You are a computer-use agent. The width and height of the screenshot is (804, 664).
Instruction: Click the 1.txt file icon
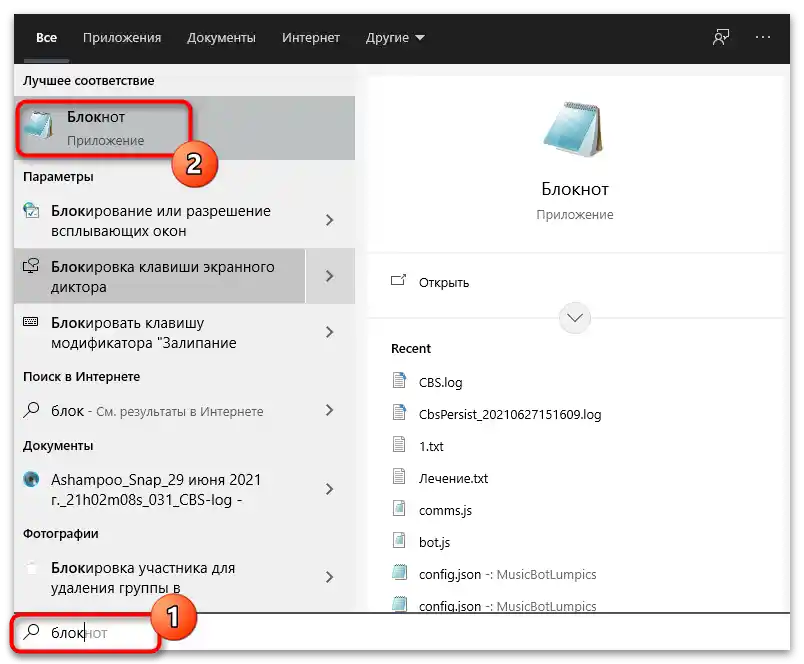pyautogui.click(x=399, y=444)
